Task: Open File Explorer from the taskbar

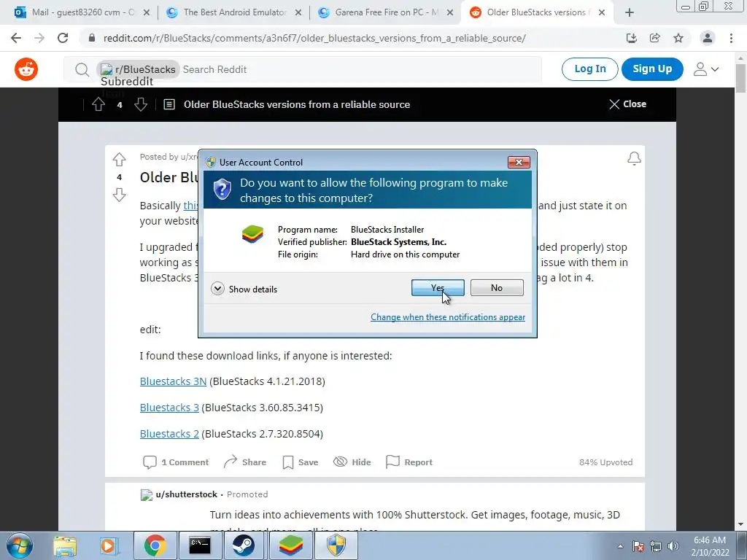Action: pyautogui.click(x=65, y=545)
